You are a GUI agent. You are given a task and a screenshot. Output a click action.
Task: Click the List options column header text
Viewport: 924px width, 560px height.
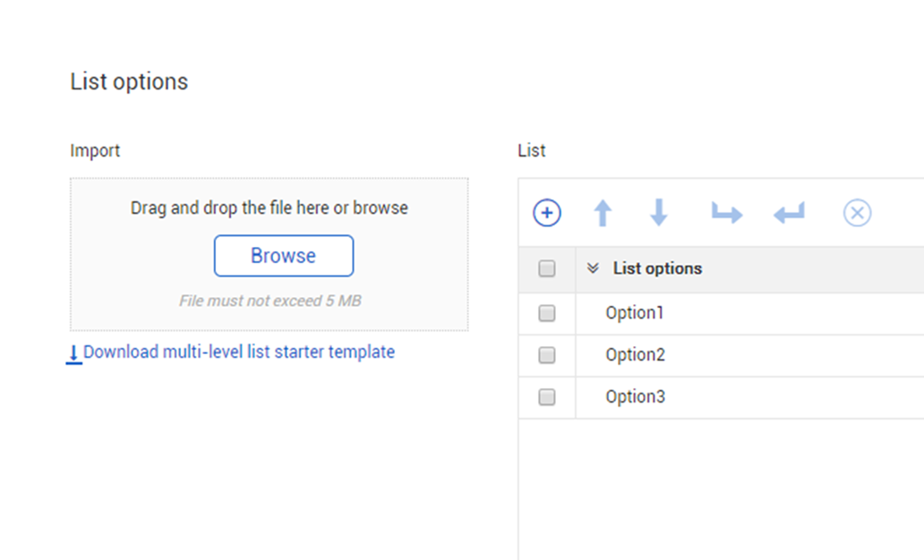coord(657,268)
